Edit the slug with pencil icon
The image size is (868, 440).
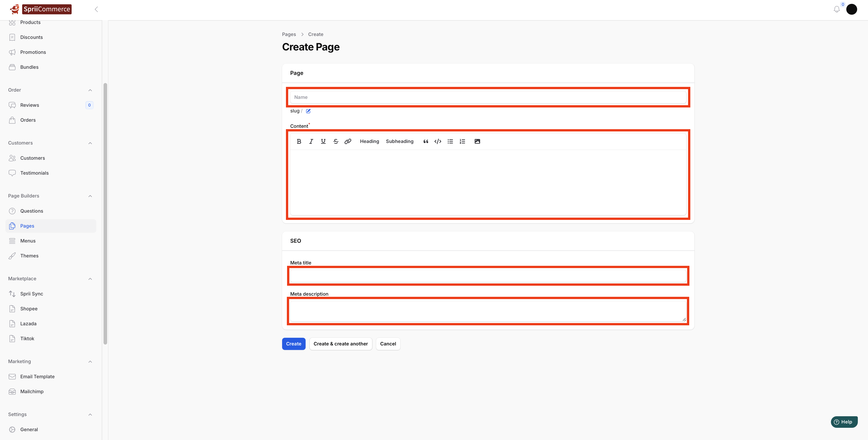(308, 111)
